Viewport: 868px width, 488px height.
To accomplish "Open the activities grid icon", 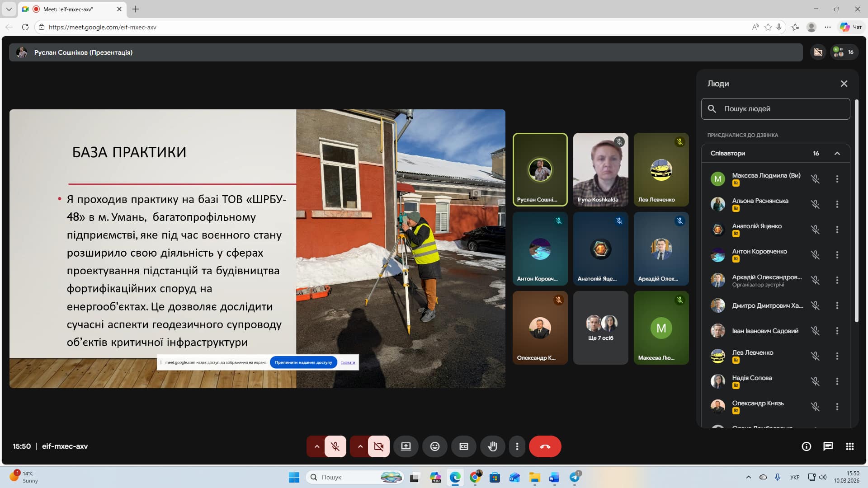I will (x=849, y=446).
